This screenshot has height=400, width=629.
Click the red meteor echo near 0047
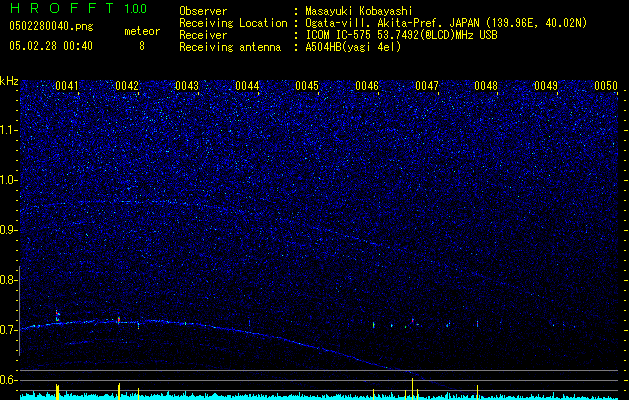tap(412, 321)
